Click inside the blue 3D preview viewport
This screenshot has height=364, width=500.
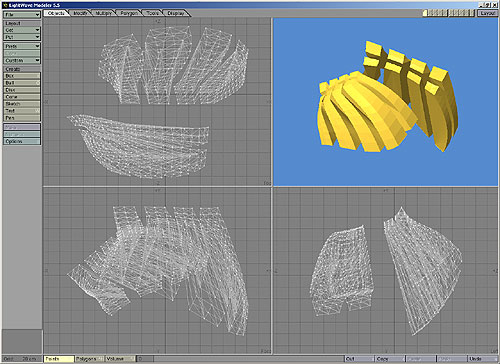coord(385,102)
